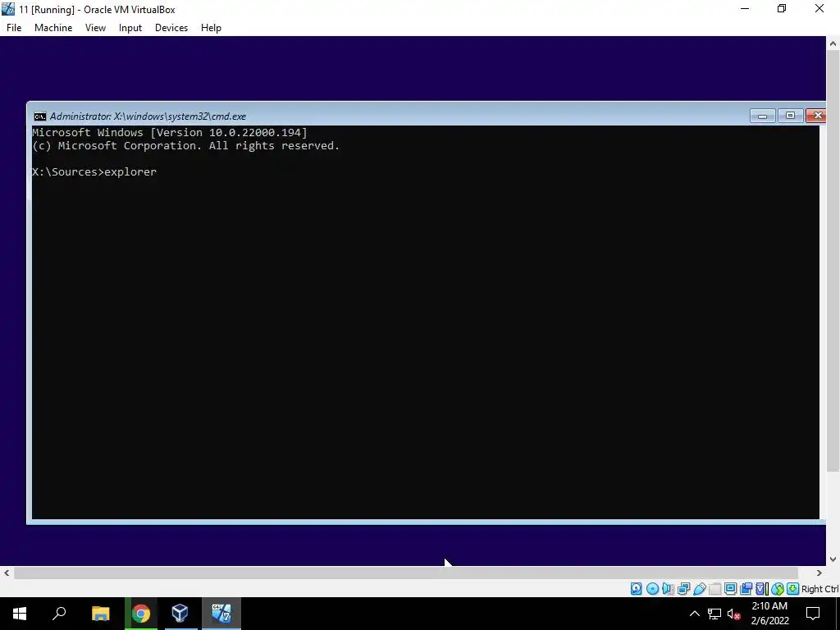Screen dimensions: 840x630
Task: Open taskbar Search magnifier
Action: pos(59,614)
